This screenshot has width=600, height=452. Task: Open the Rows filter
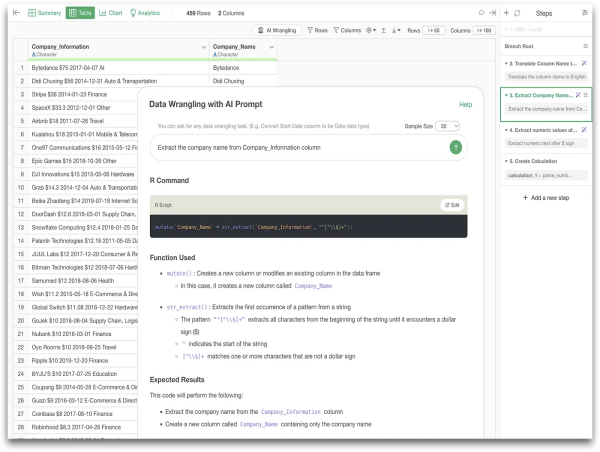coord(318,30)
